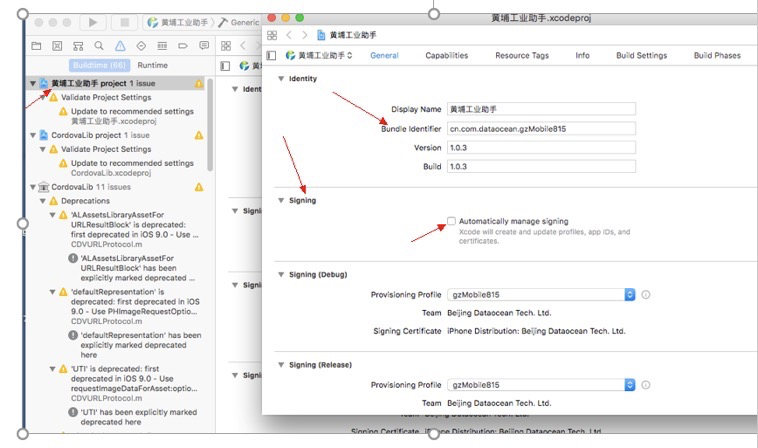This screenshot has height=448, width=758.
Task: Open Release Provisioning Profile dropdown
Action: (x=541, y=385)
